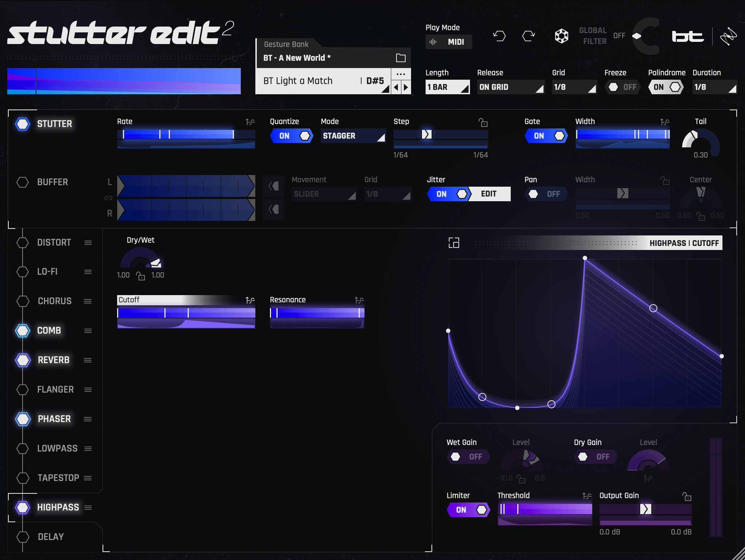745x560 pixels.
Task: Click the Highpass reorder handle icon
Action: pos(88,508)
